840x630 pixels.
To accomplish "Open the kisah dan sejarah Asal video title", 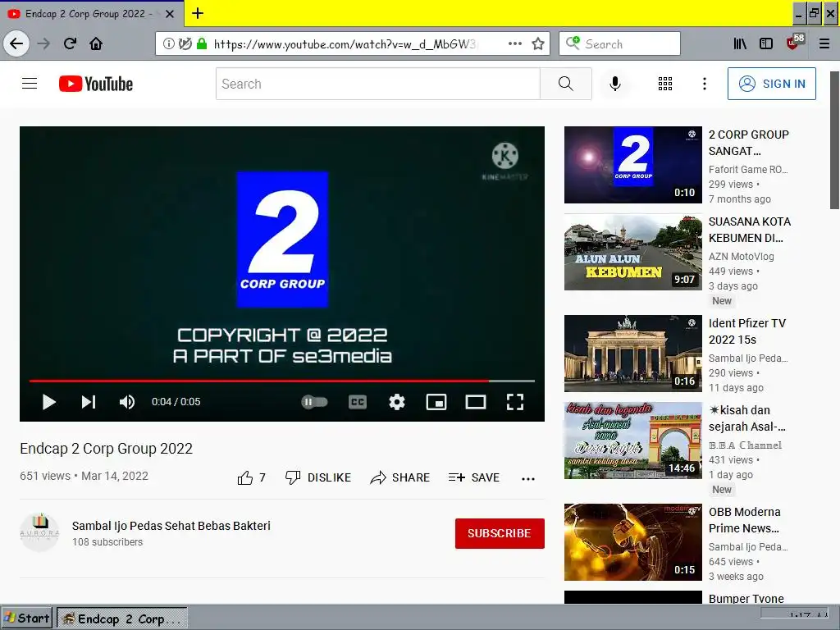I will [746, 418].
